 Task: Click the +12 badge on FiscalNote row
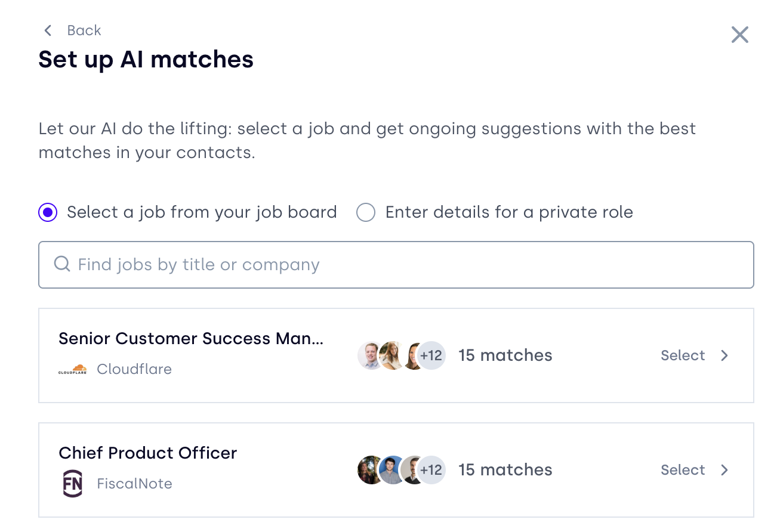click(x=431, y=470)
